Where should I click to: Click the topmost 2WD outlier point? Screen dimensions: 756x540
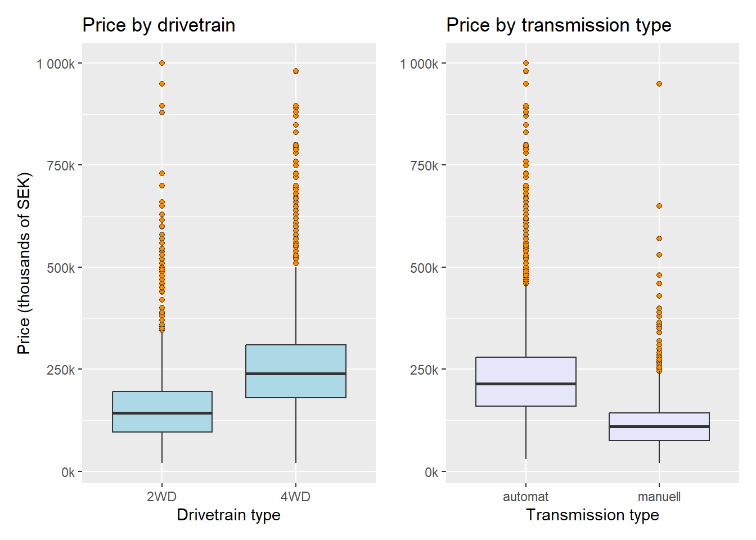tap(162, 63)
